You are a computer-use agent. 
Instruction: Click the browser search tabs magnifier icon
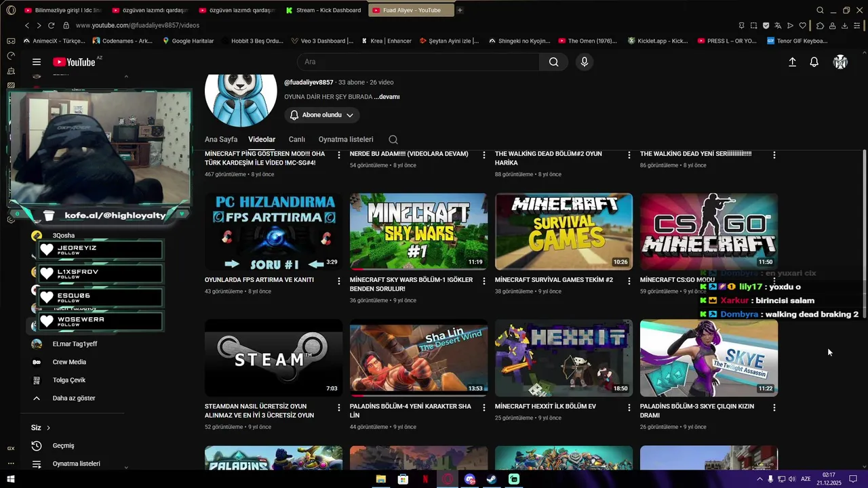tap(820, 10)
